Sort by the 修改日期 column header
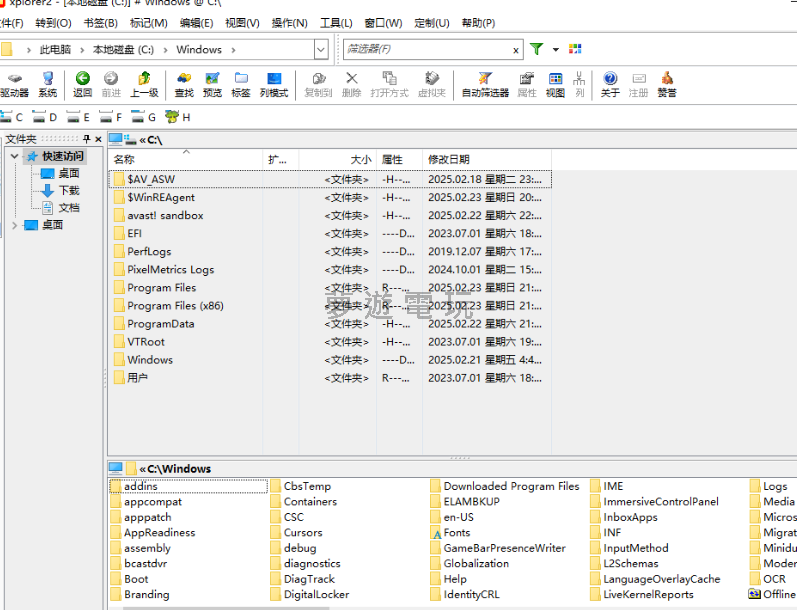The width and height of the screenshot is (797, 610). 449,159
